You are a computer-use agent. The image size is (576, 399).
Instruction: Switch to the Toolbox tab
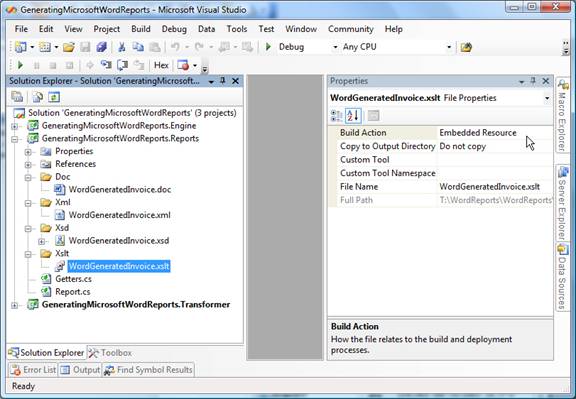110,353
